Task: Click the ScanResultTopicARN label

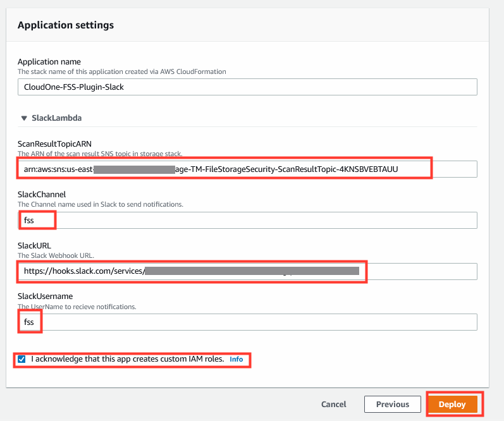Action: pyautogui.click(x=54, y=143)
